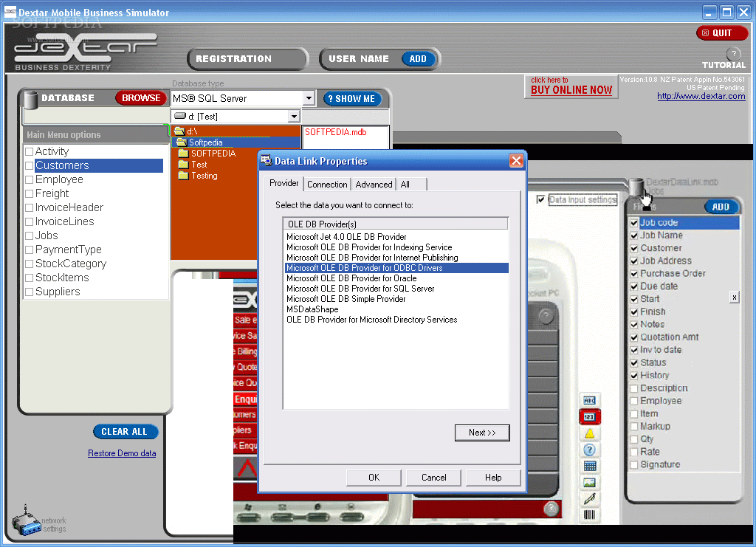Select the ABC text field tool

(589, 401)
